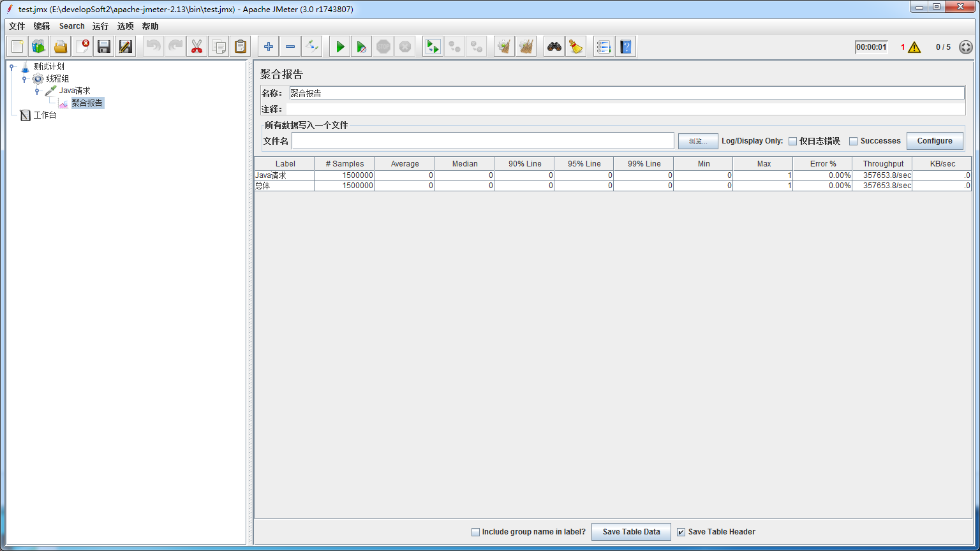Click the New test plan icon
This screenshot has width=980, height=551.
(x=17, y=47)
